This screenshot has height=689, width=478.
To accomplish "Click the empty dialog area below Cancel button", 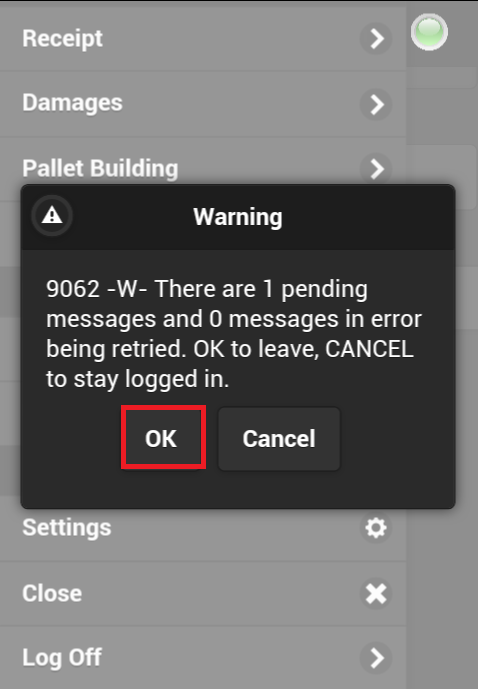I will click(x=238, y=489).
